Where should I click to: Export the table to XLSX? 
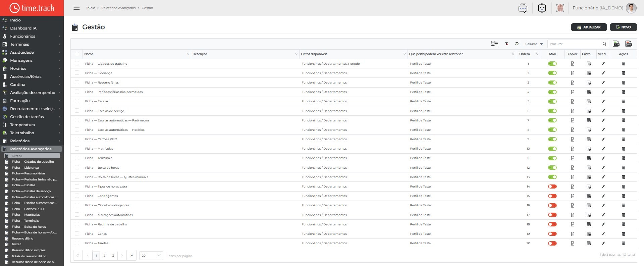click(616, 44)
